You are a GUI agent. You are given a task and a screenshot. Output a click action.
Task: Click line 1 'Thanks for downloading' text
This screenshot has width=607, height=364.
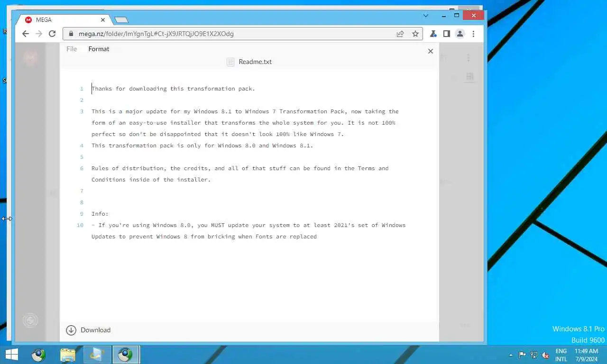click(x=174, y=89)
